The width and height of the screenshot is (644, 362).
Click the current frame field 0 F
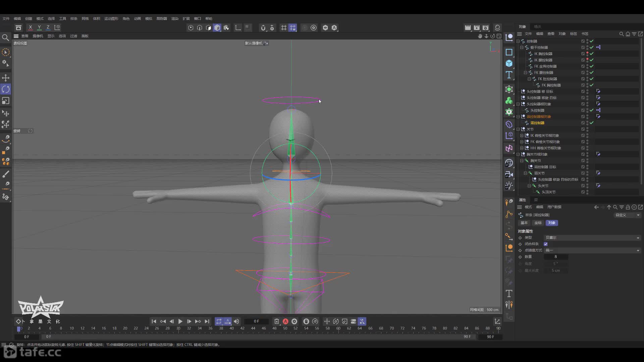coord(256,321)
